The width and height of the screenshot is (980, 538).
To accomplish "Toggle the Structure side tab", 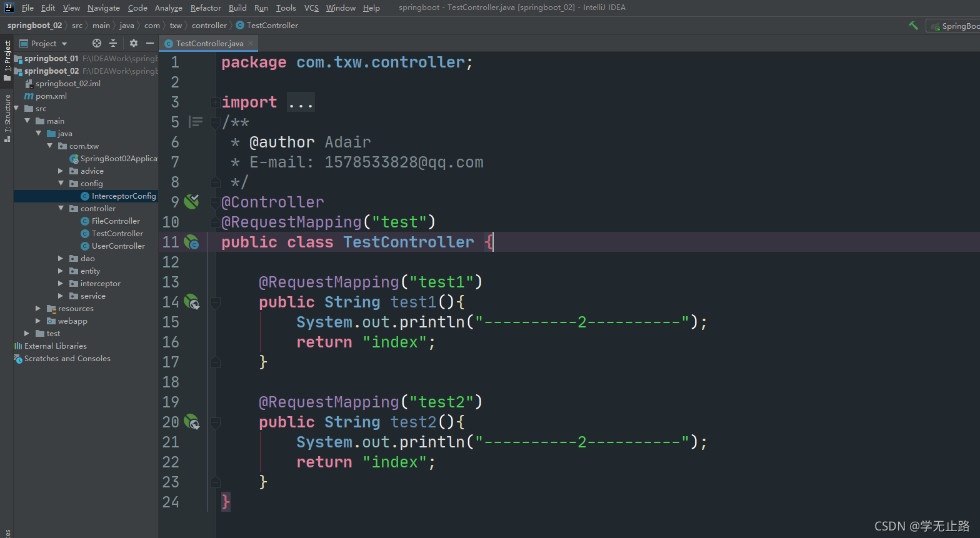I will pos(7,118).
